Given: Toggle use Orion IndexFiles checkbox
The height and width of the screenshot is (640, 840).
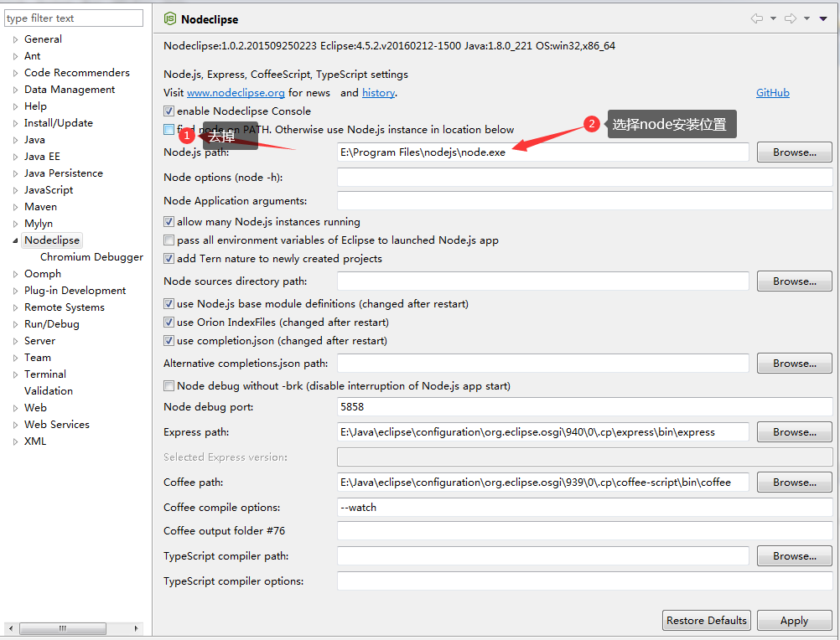Looking at the screenshot, I should coord(169,323).
